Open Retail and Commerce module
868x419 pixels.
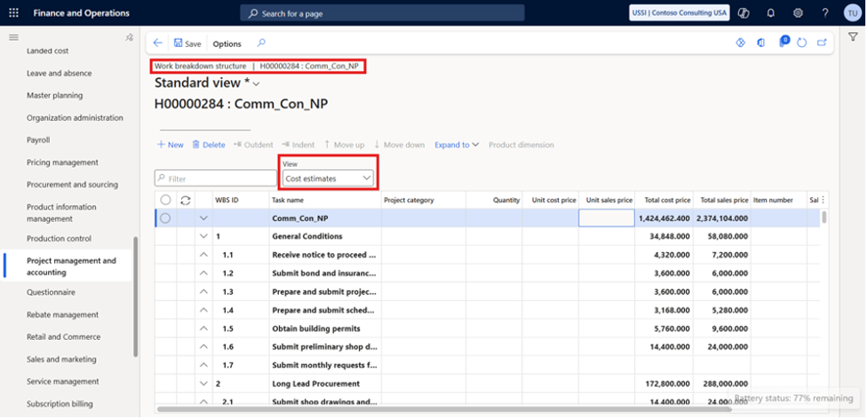(64, 336)
